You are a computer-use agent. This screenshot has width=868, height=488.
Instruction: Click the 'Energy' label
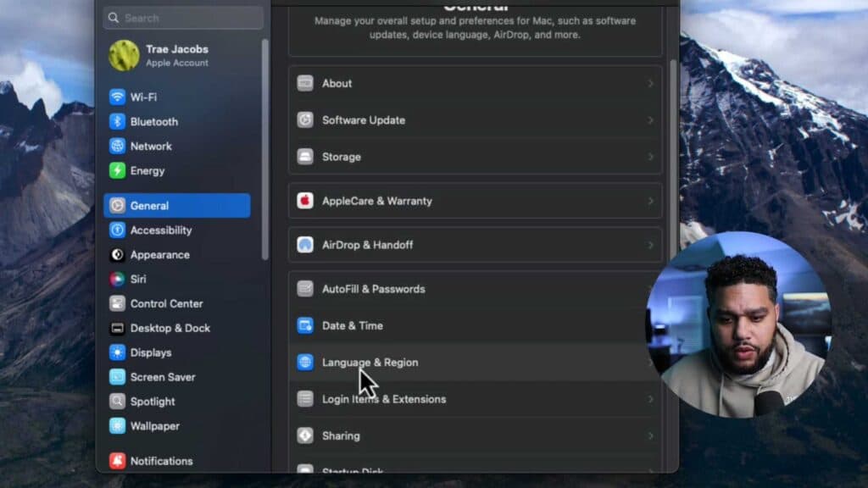pos(147,171)
